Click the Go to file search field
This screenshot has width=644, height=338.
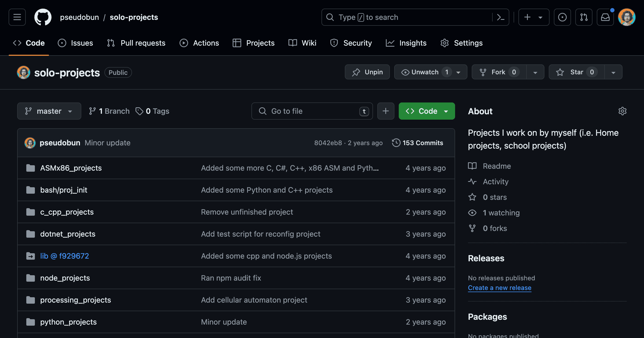pos(311,111)
